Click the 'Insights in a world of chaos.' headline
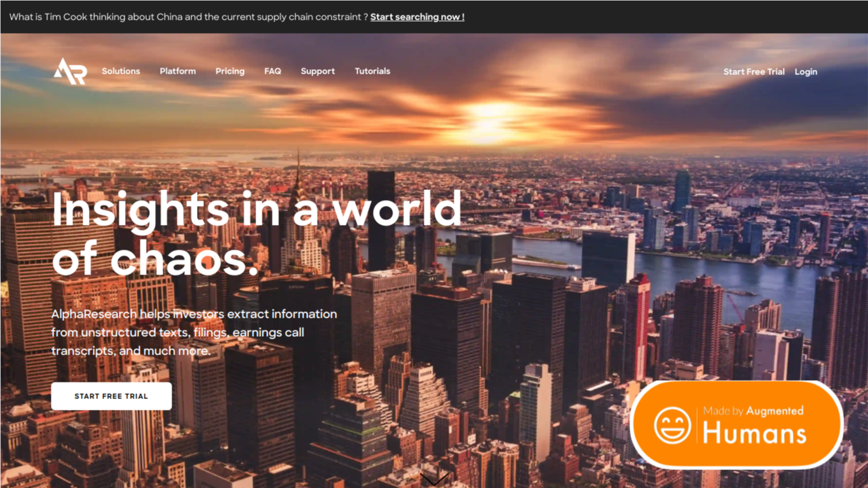Screen dimensions: 868x488 pyautogui.click(x=257, y=233)
